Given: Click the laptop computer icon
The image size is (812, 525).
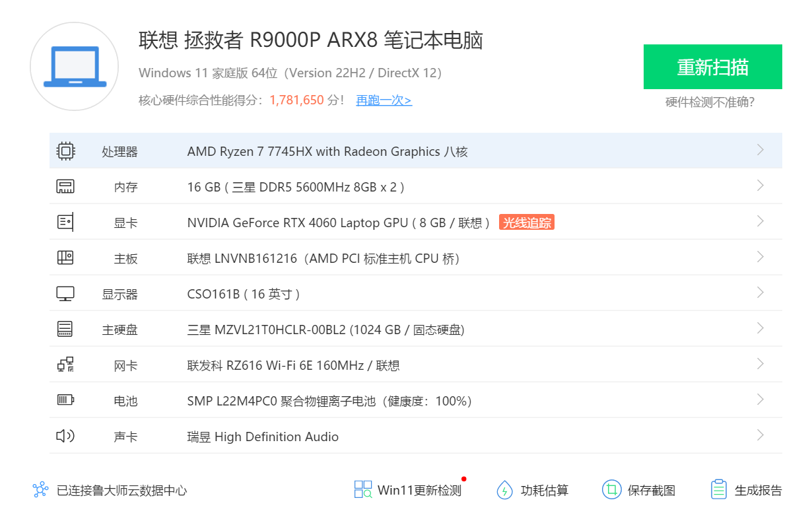Looking at the screenshot, I should click(x=75, y=67).
